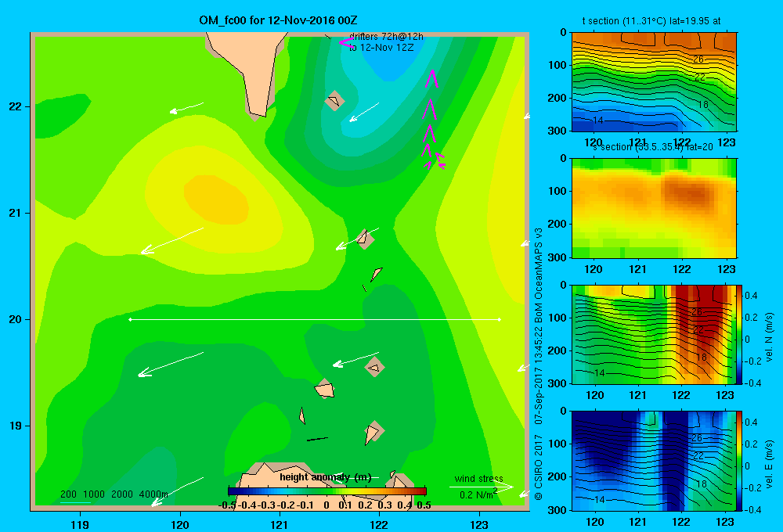Open the temperature section plot
The image size is (783, 532).
pos(654,82)
